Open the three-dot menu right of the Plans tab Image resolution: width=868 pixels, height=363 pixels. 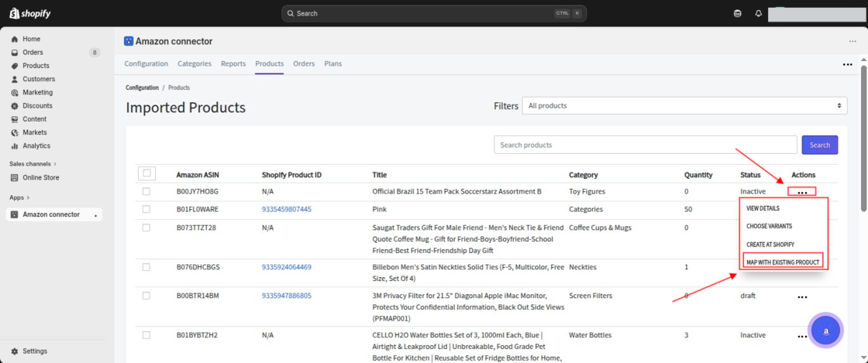pos(847,64)
